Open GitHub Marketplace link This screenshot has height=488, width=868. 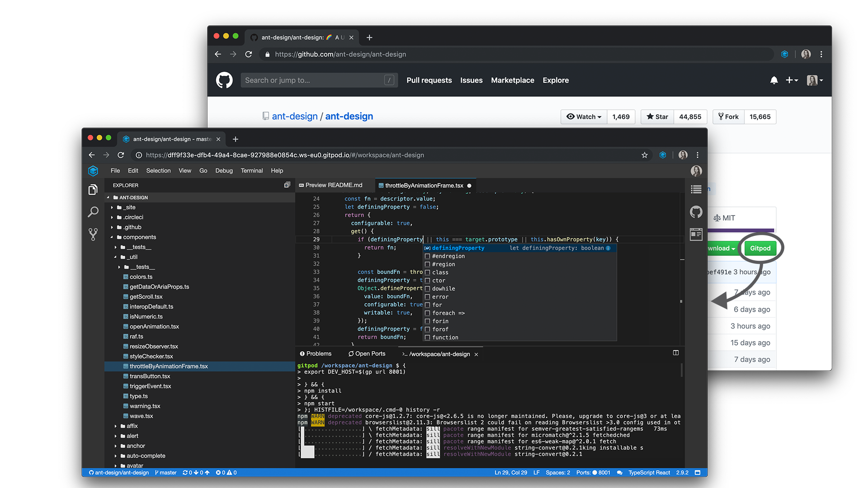pos(512,80)
